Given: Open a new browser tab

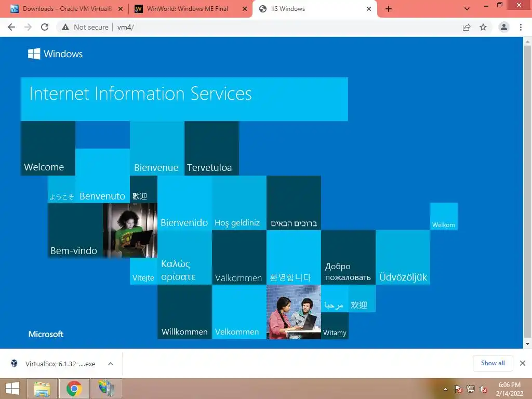Looking at the screenshot, I should (x=389, y=9).
